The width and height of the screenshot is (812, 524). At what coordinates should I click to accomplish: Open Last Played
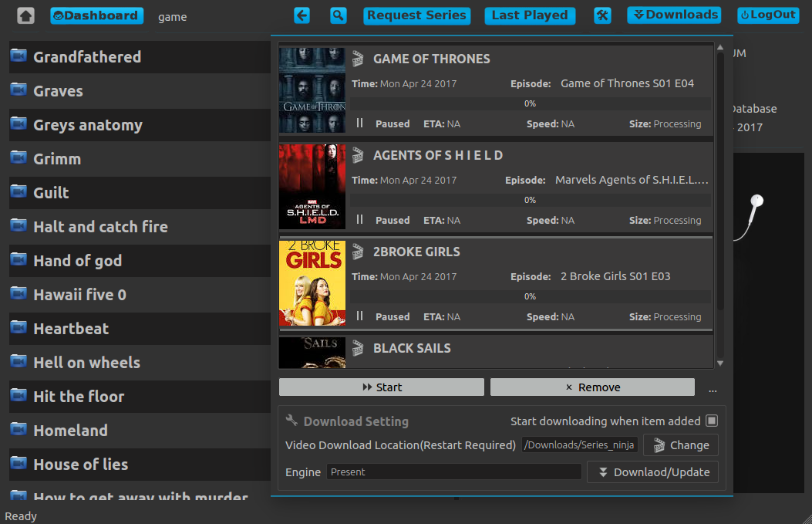click(x=530, y=15)
